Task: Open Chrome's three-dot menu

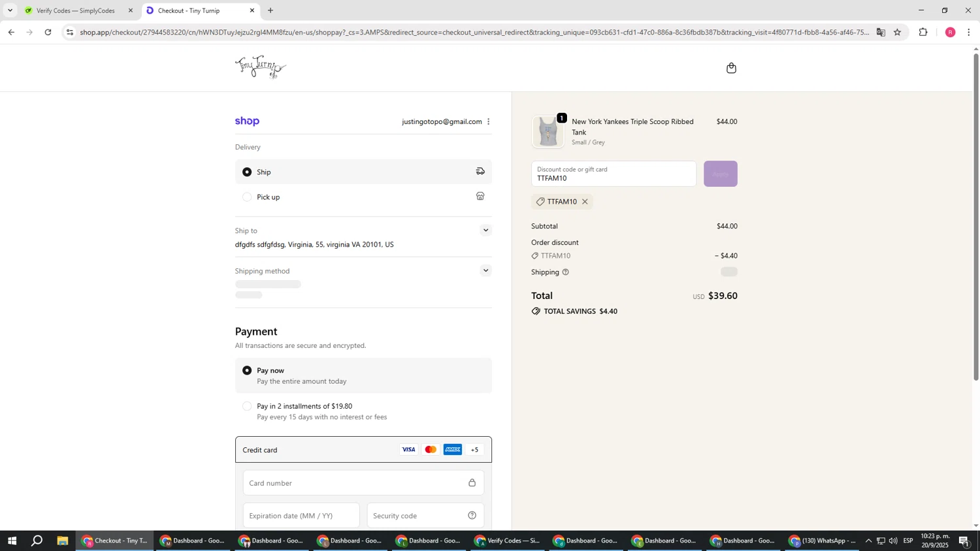Action: point(969,32)
